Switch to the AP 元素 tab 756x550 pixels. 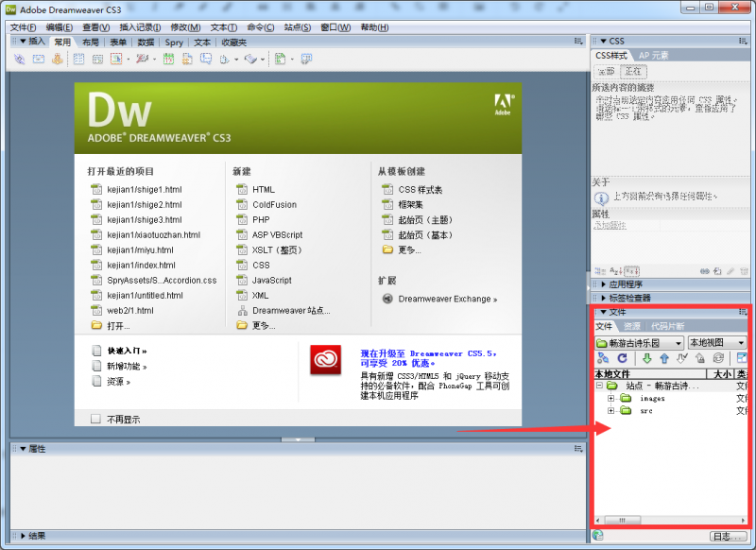coord(653,56)
